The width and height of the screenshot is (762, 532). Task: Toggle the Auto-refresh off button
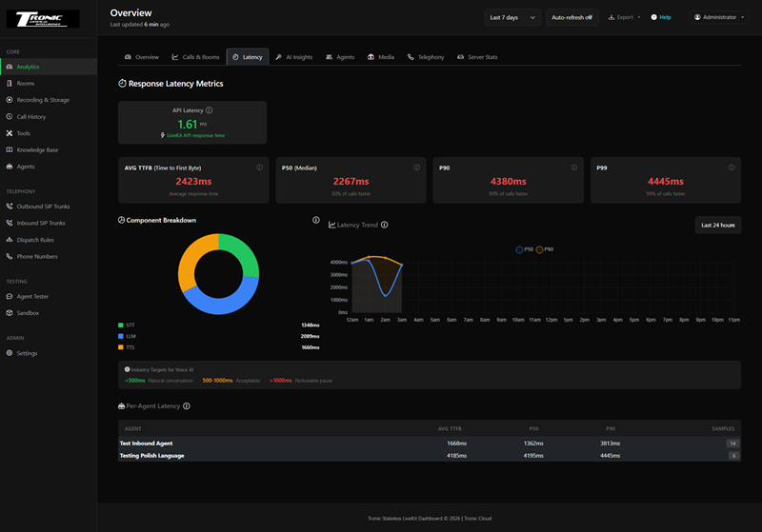tap(572, 17)
